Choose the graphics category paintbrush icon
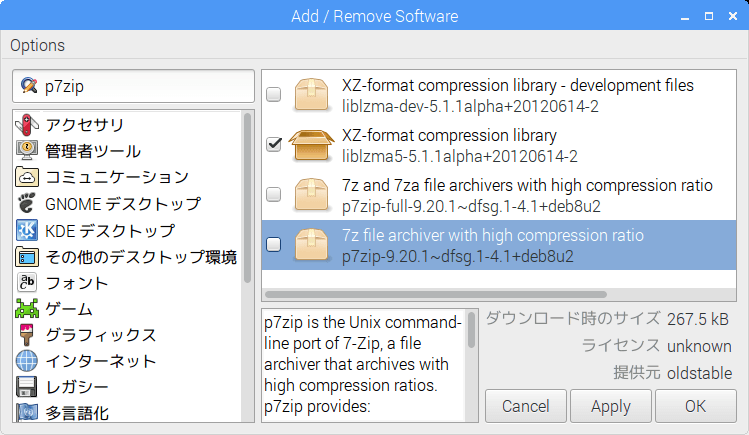The image size is (749, 435). tap(27, 334)
